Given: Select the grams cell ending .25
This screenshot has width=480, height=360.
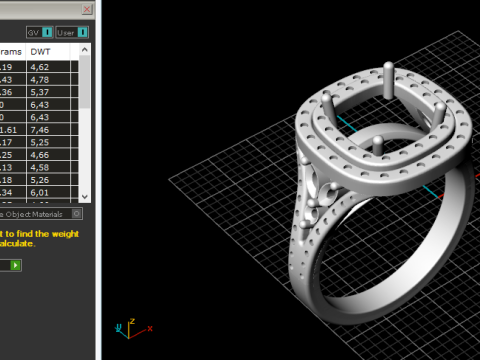Looking at the screenshot, I should pyautogui.click(x=13, y=155).
